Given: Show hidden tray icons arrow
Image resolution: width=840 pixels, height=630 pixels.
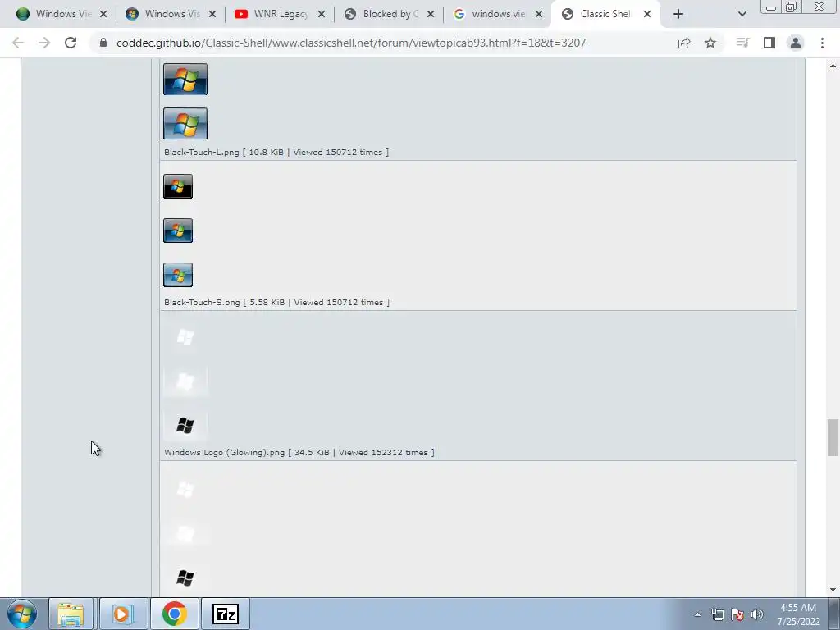Looking at the screenshot, I should pyautogui.click(x=697, y=614).
